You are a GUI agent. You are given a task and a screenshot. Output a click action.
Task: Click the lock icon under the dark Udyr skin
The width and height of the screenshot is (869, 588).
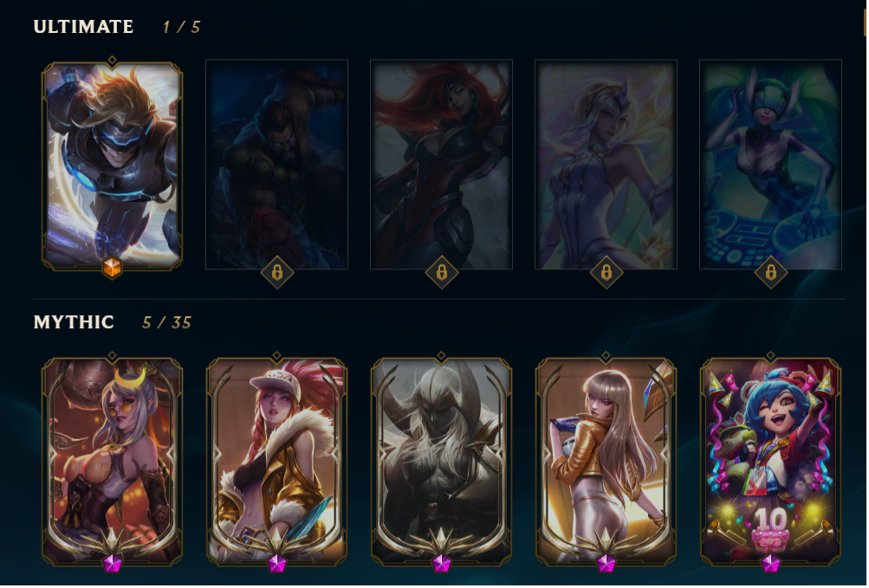pyautogui.click(x=277, y=273)
